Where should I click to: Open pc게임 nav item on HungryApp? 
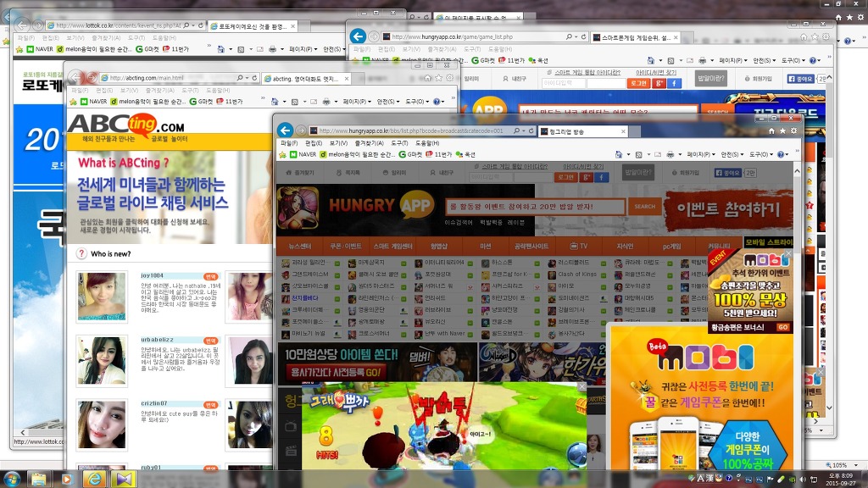pyautogui.click(x=672, y=246)
